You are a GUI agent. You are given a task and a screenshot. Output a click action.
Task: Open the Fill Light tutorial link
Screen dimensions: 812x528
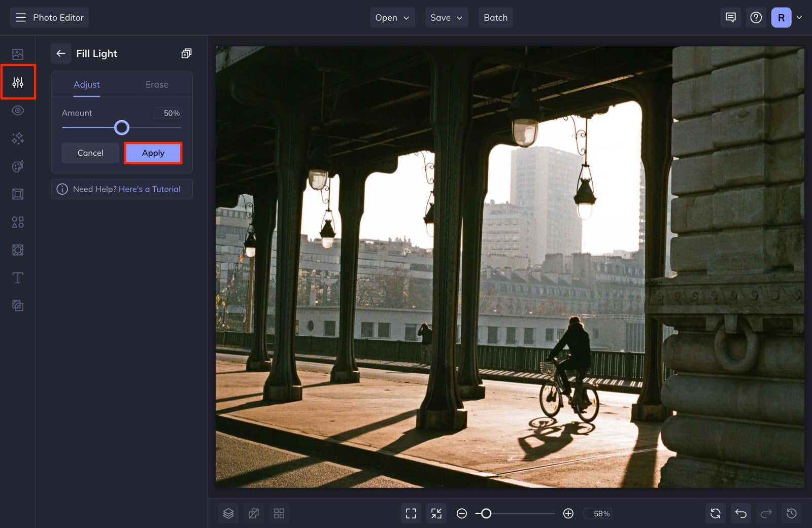(x=150, y=189)
